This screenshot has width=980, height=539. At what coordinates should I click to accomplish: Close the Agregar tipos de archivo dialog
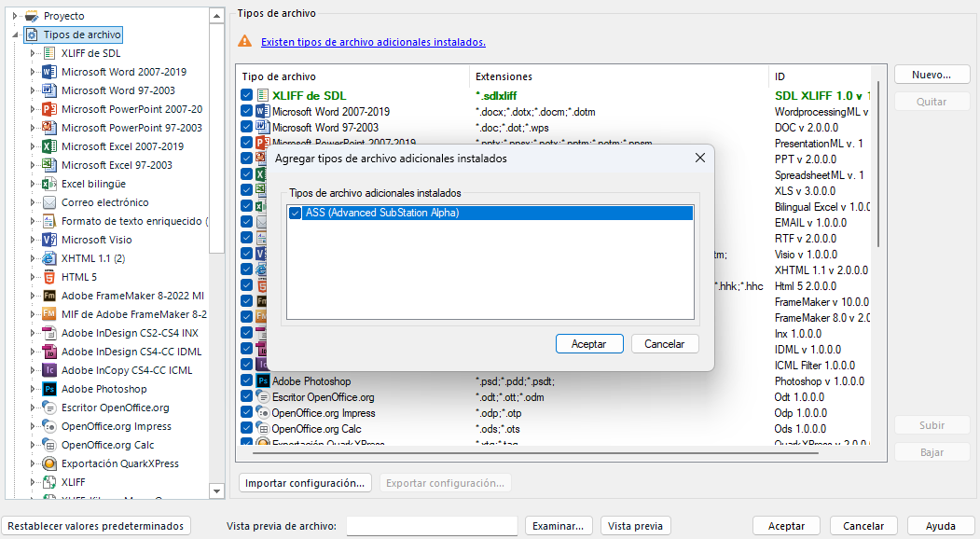pos(700,159)
